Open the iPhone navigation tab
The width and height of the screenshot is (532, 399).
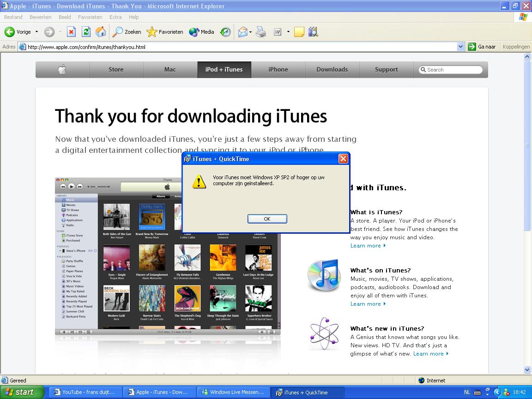click(278, 70)
